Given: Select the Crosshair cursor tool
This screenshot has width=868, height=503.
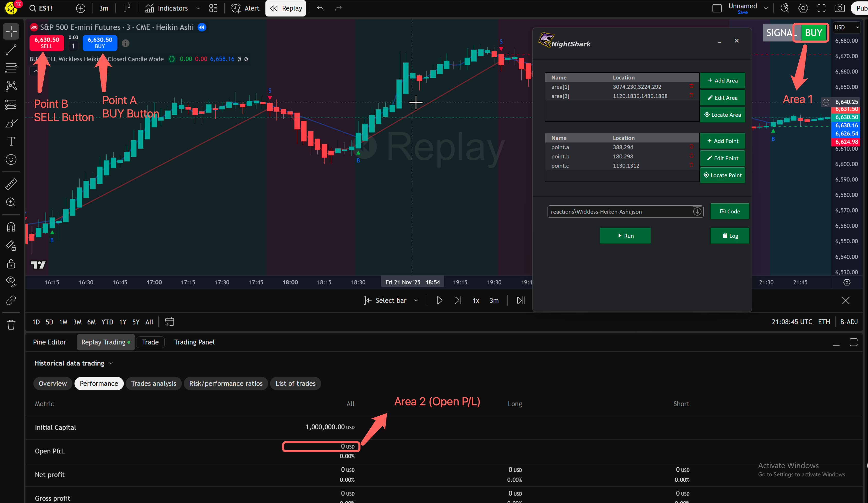Looking at the screenshot, I should click(x=11, y=31).
